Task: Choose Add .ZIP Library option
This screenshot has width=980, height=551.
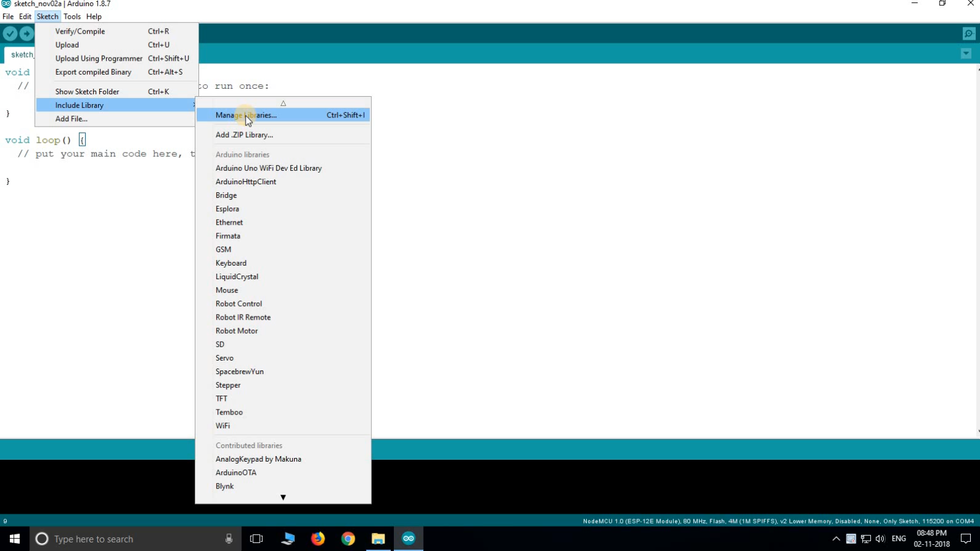Action: (244, 135)
